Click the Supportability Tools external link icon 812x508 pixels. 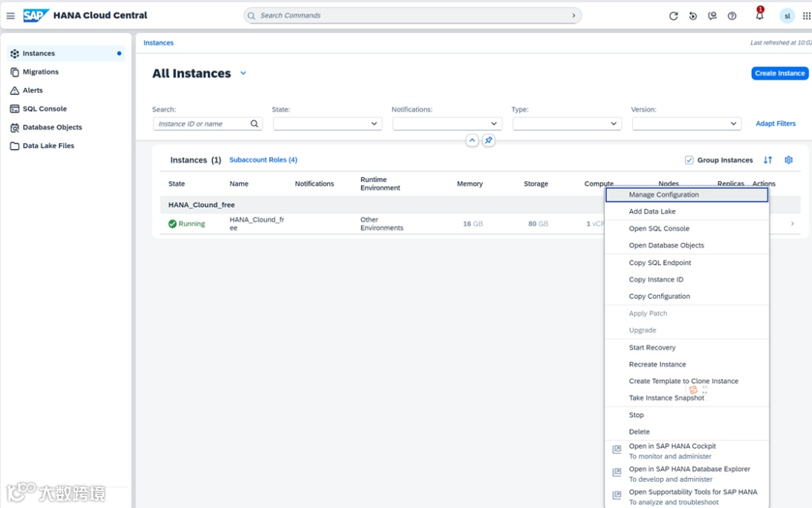(x=617, y=495)
